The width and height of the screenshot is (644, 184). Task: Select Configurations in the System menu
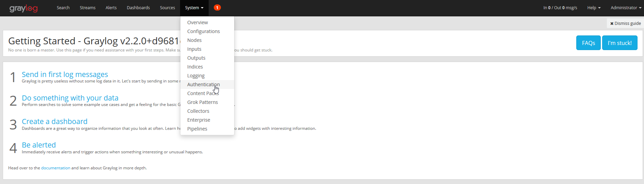[x=207, y=31]
